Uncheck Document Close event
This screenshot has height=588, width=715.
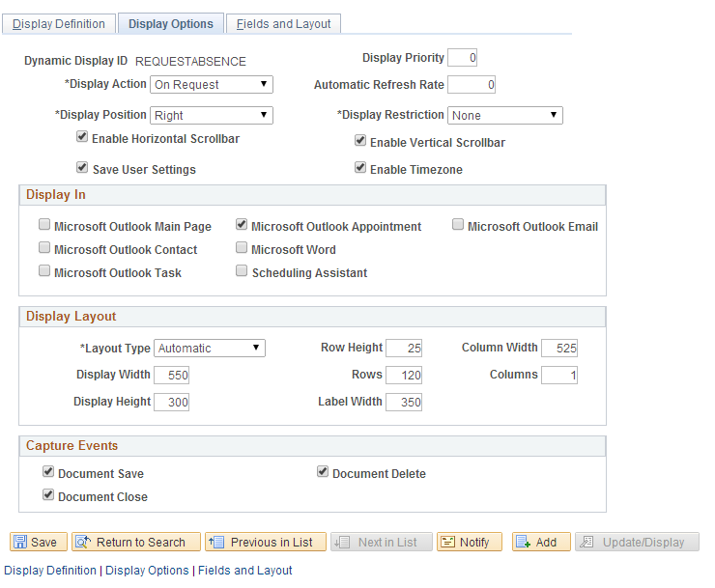tap(48, 494)
